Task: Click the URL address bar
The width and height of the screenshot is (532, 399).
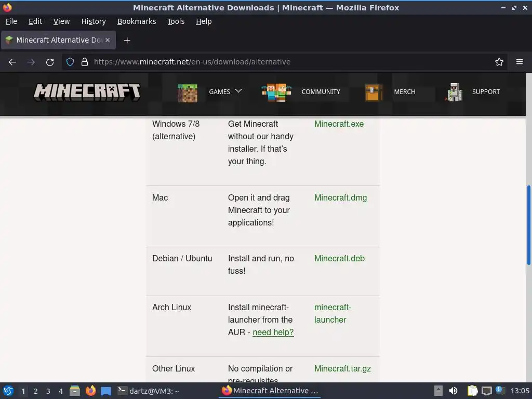Action: [x=285, y=62]
